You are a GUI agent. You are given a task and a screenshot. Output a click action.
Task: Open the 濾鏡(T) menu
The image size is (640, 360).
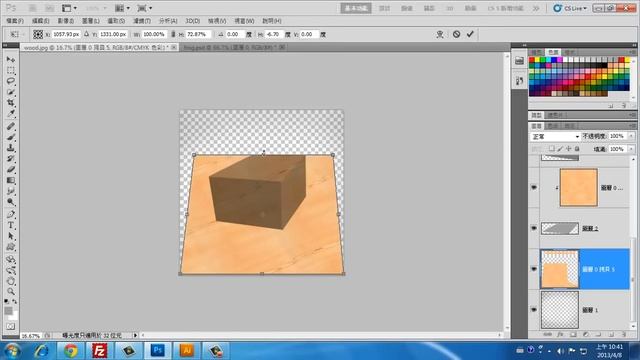142,21
